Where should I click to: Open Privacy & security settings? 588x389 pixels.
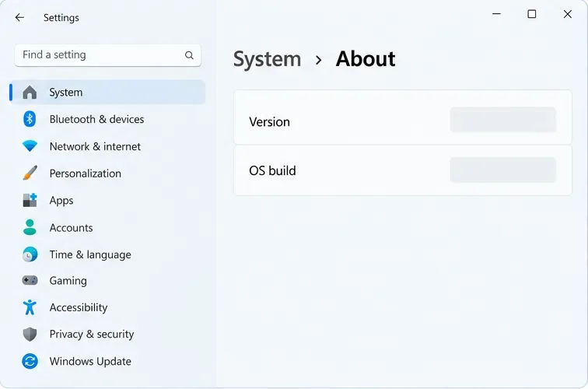tap(107, 335)
